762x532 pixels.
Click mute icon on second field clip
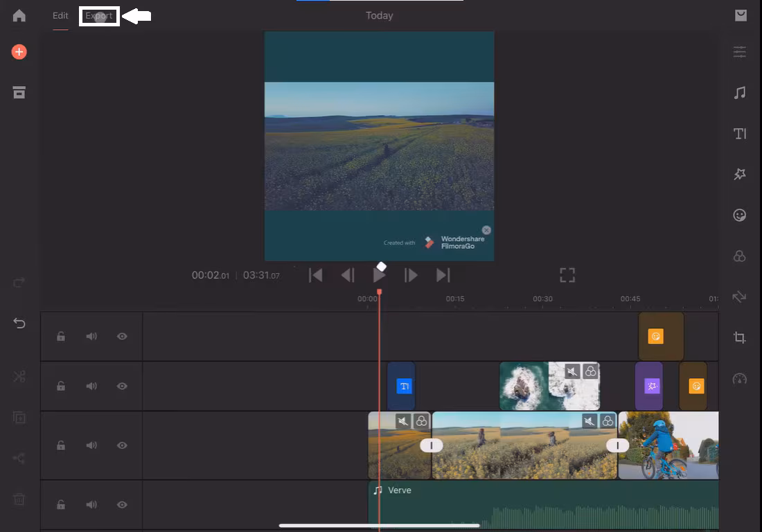pos(590,421)
